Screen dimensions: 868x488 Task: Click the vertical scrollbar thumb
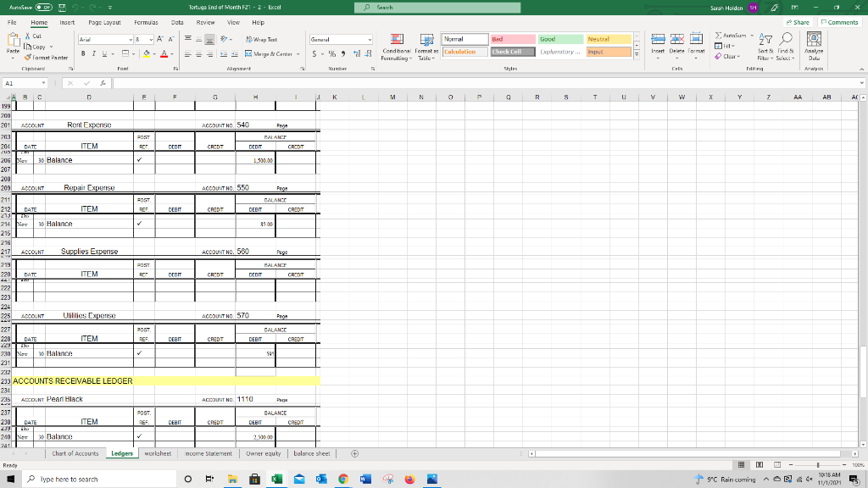point(863,373)
